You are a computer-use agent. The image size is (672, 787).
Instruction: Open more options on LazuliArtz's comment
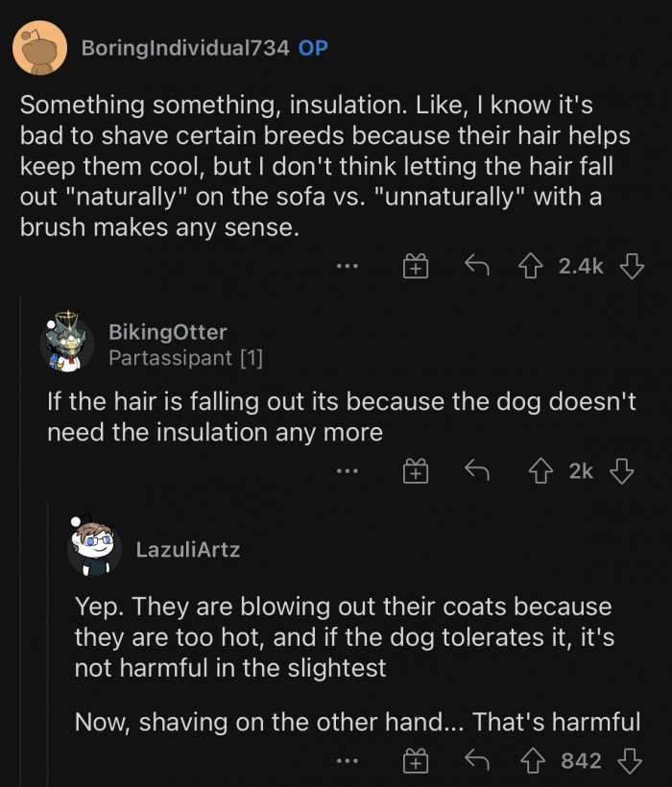coord(346,762)
